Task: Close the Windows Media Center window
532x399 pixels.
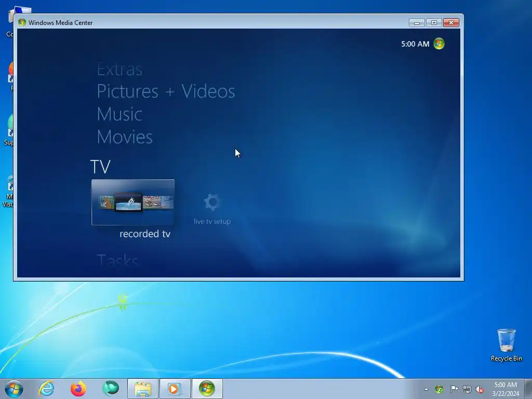Action: [451, 23]
